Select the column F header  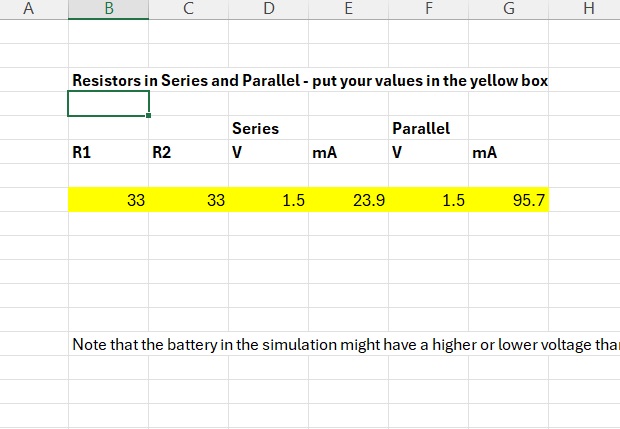point(428,10)
